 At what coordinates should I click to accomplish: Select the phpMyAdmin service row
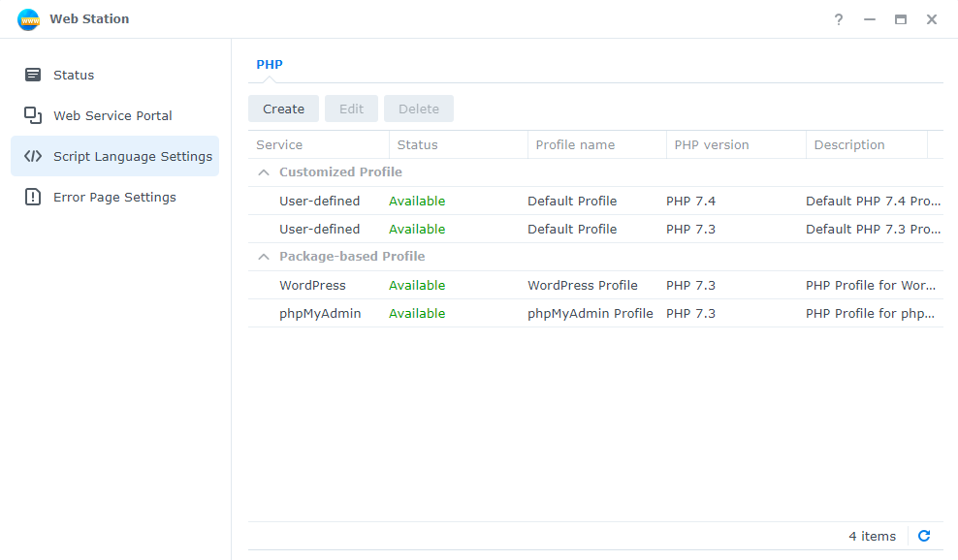(x=595, y=313)
